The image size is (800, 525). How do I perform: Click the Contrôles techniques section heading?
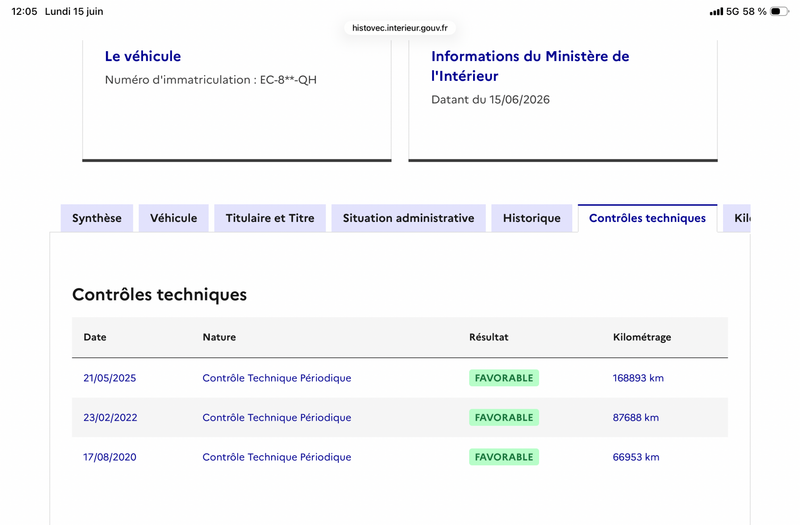point(159,294)
